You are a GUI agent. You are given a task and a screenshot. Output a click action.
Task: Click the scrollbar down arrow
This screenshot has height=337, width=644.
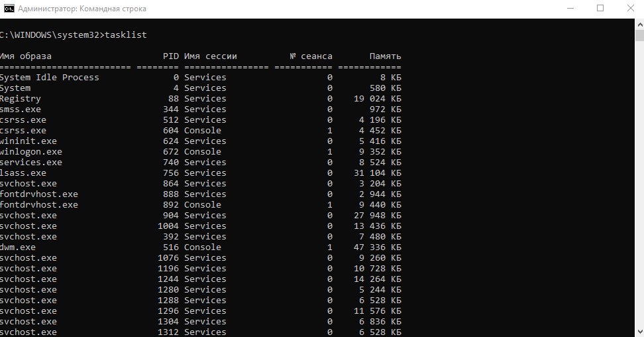point(639,331)
